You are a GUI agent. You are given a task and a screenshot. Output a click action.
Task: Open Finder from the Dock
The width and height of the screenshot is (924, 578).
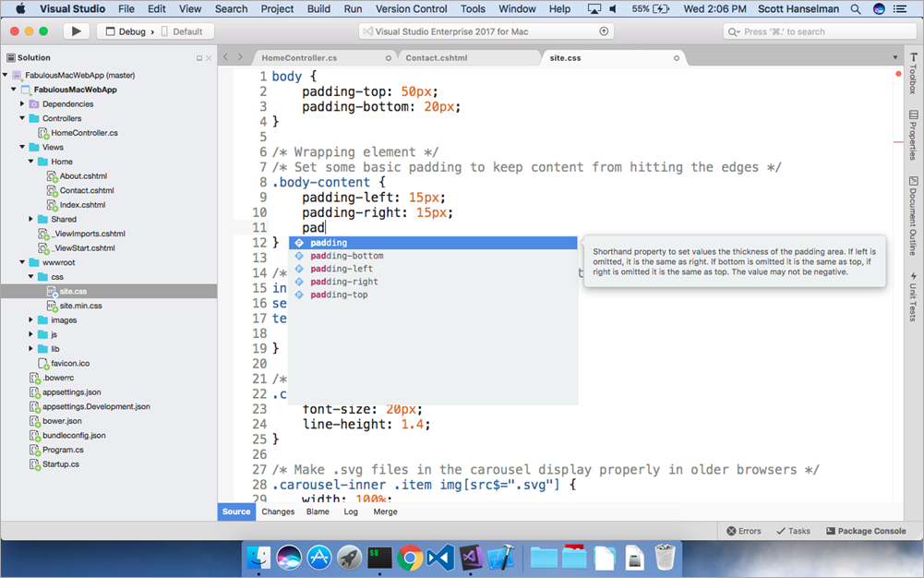tap(258, 558)
